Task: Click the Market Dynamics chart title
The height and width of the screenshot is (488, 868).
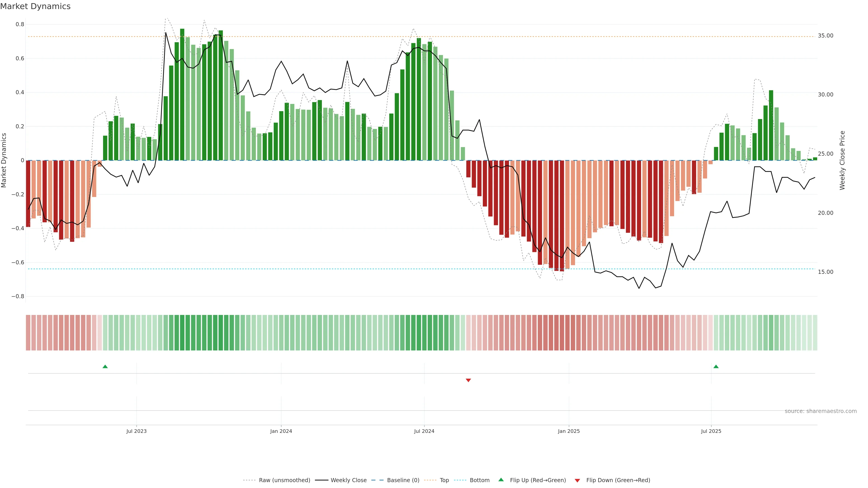Action: pyautogui.click(x=35, y=6)
